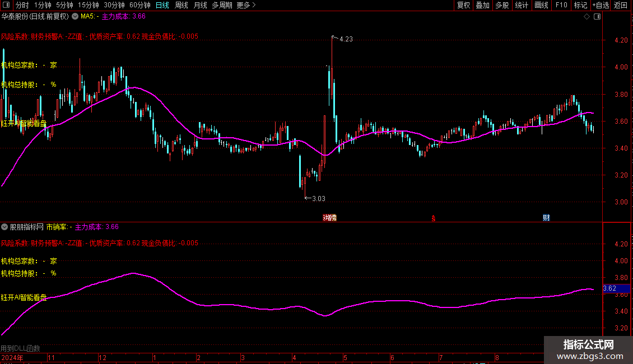Click the 4.23 high price label
633x364 pixels.
346,39
